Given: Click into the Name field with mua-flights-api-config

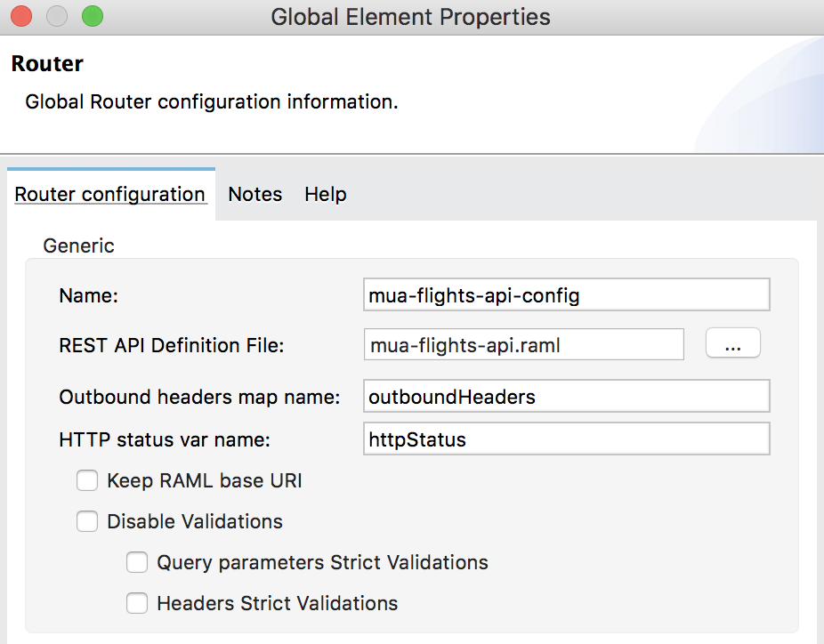Looking at the screenshot, I should (567, 294).
